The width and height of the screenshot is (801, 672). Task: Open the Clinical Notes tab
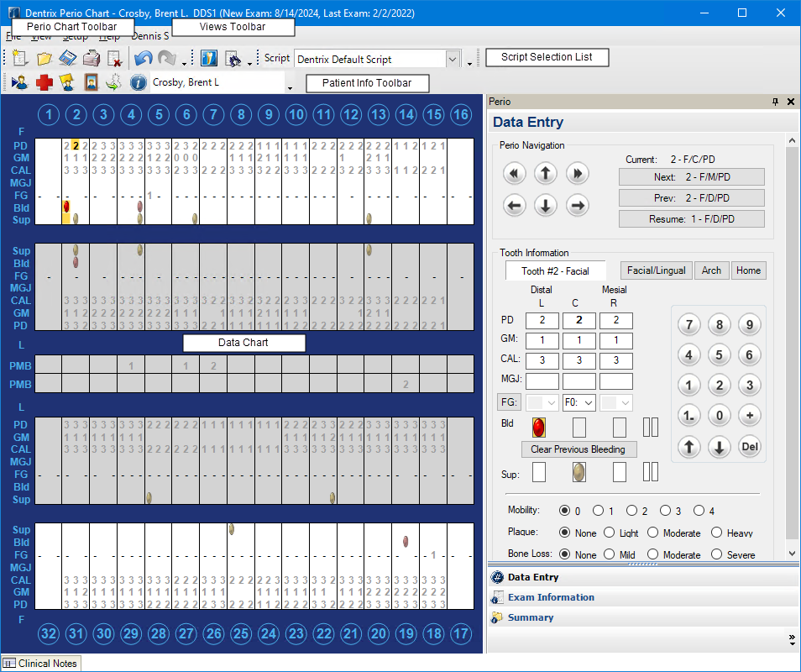point(40,664)
